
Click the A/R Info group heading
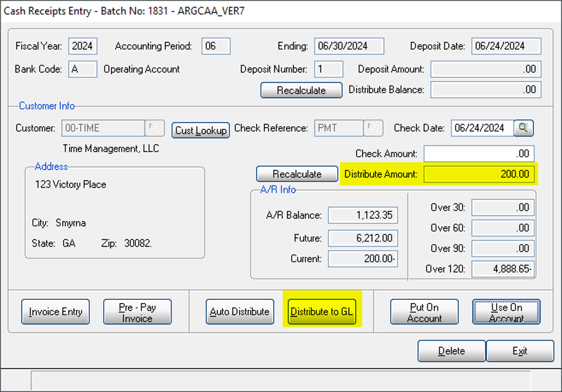coord(278,189)
